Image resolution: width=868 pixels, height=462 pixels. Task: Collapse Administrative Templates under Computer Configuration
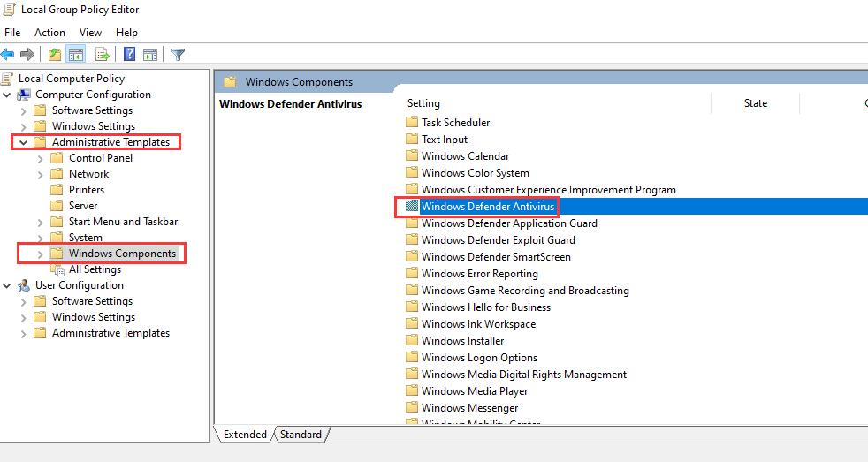point(23,142)
